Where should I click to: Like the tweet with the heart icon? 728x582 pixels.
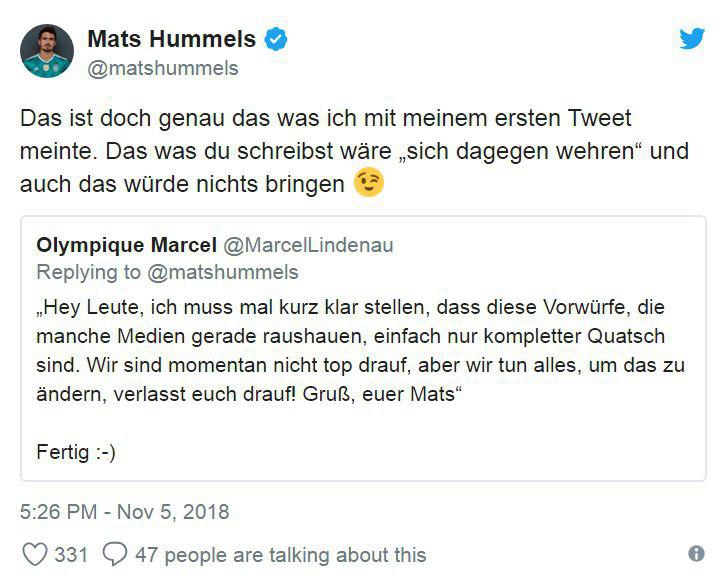34,554
